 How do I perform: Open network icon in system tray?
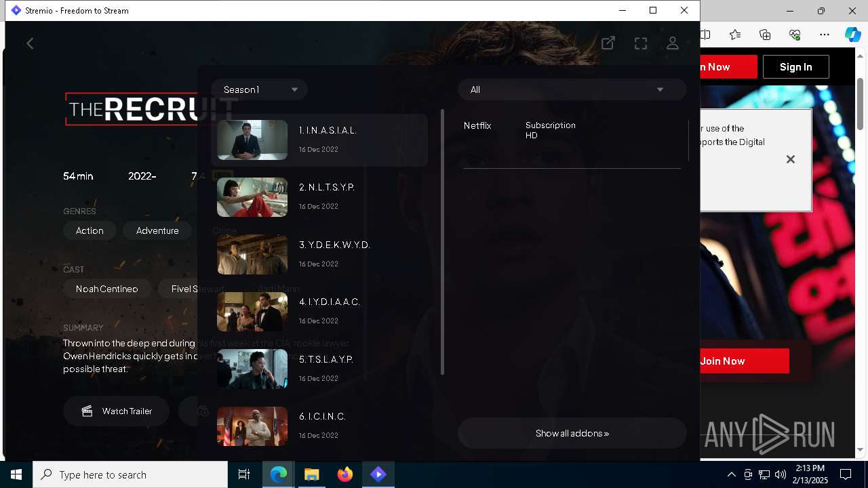click(x=764, y=474)
